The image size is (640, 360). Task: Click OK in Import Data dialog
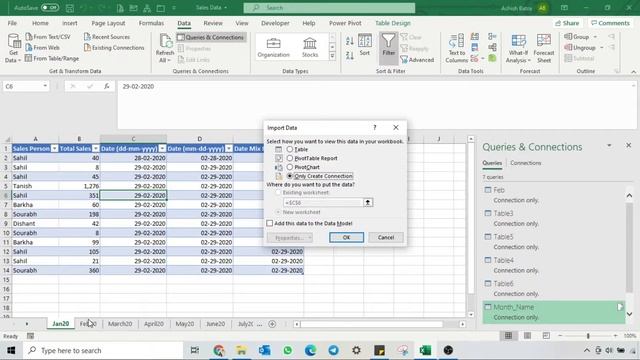pos(346,237)
